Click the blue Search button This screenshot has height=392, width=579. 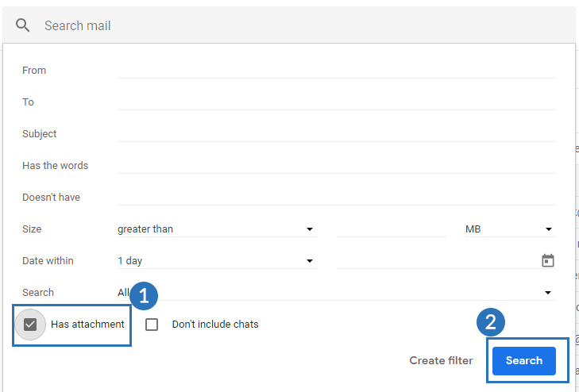click(x=523, y=360)
